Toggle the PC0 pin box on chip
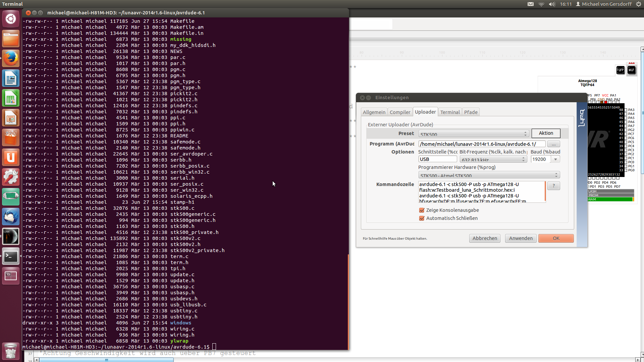This screenshot has height=362, width=644. [x=626, y=162]
